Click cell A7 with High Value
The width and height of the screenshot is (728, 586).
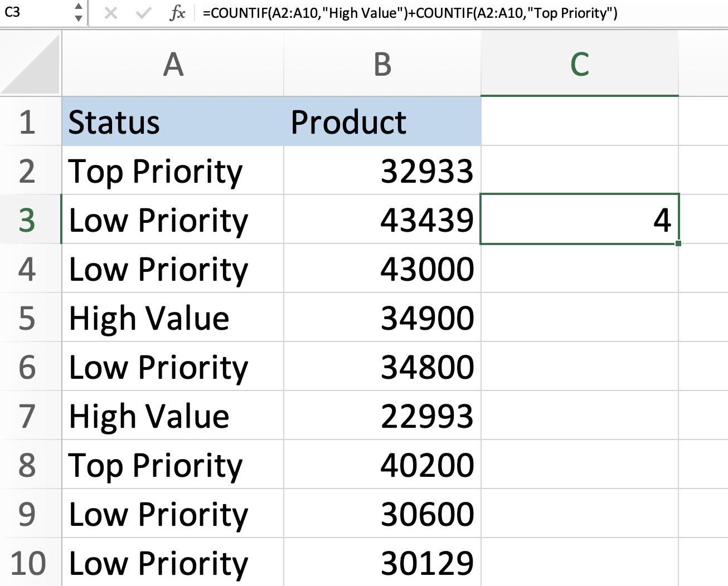[173, 416]
